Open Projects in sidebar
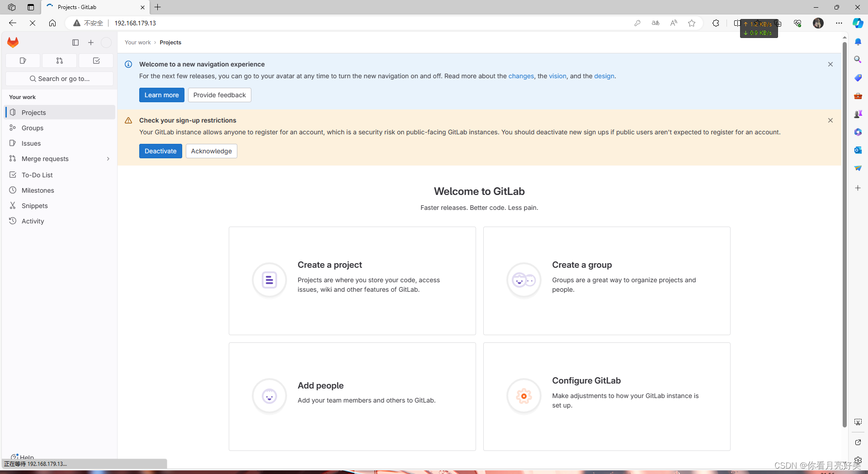Image resolution: width=868 pixels, height=474 pixels. pos(60,113)
